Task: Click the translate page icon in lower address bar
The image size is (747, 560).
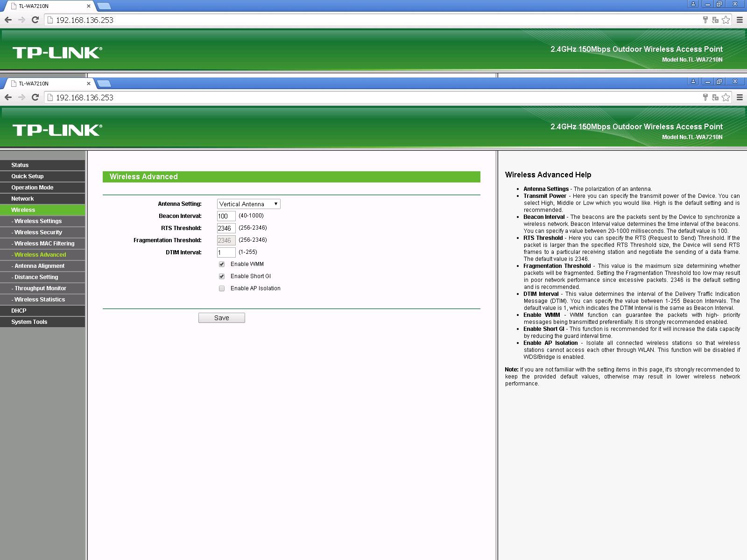Action: tap(715, 97)
